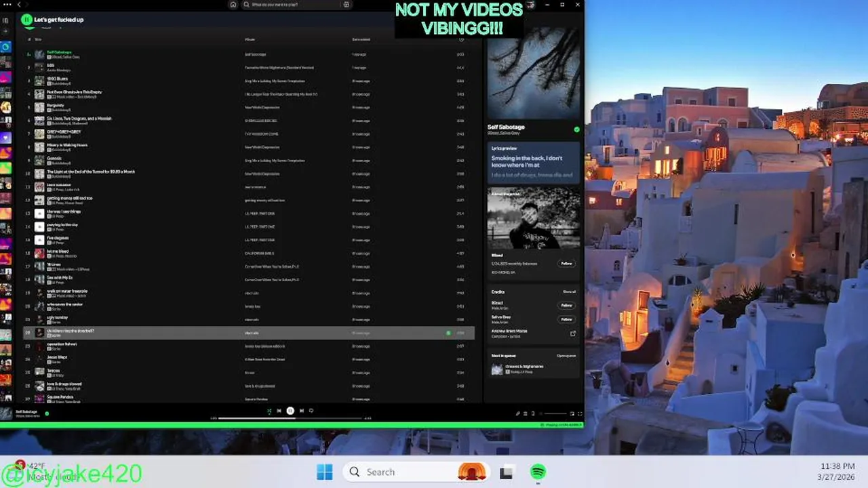Image resolution: width=868 pixels, height=488 pixels.
Task: Collapse Your Library sidebar icon
Action: click(x=5, y=20)
